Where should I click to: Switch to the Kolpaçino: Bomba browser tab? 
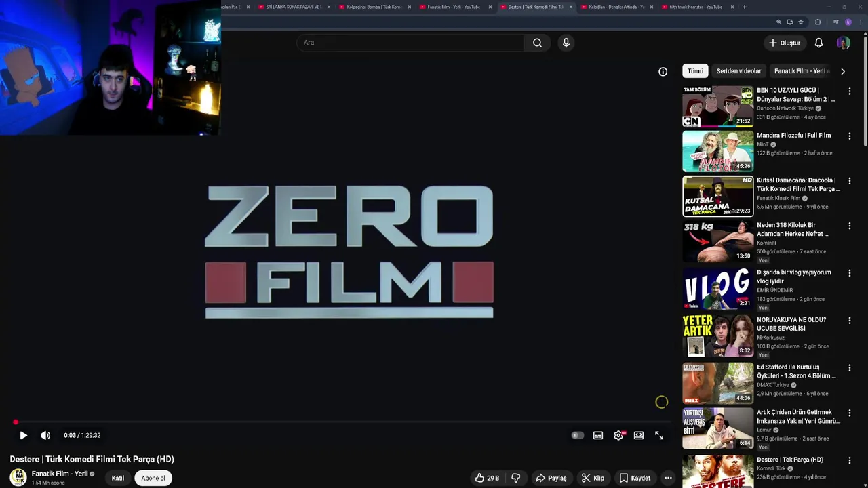click(x=374, y=7)
